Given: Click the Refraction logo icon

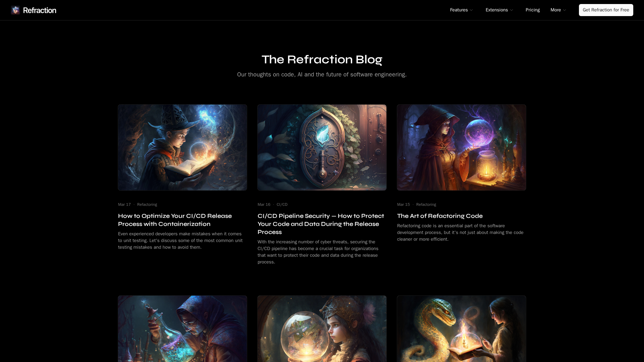Looking at the screenshot, I should click(15, 10).
